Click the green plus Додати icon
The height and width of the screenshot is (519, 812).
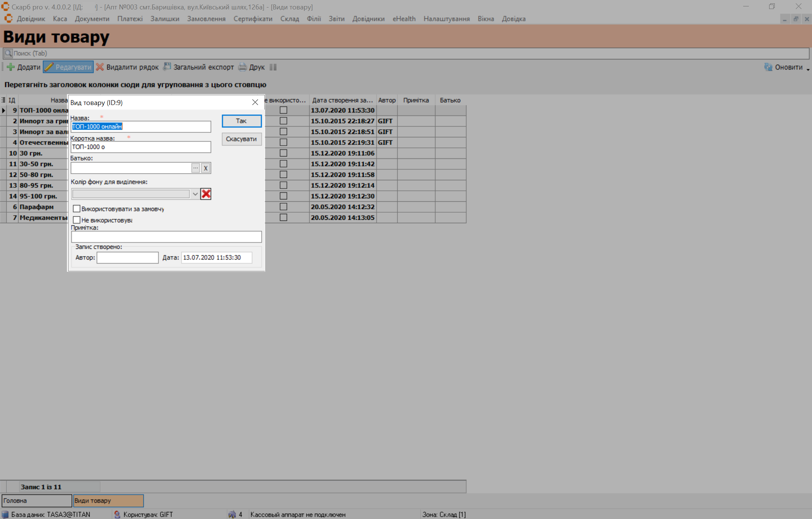tap(11, 67)
